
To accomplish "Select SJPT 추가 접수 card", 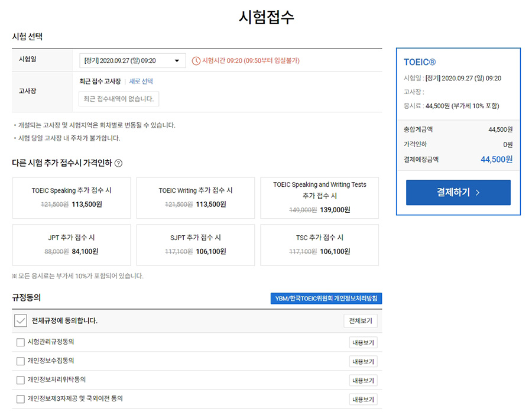I will click(196, 245).
